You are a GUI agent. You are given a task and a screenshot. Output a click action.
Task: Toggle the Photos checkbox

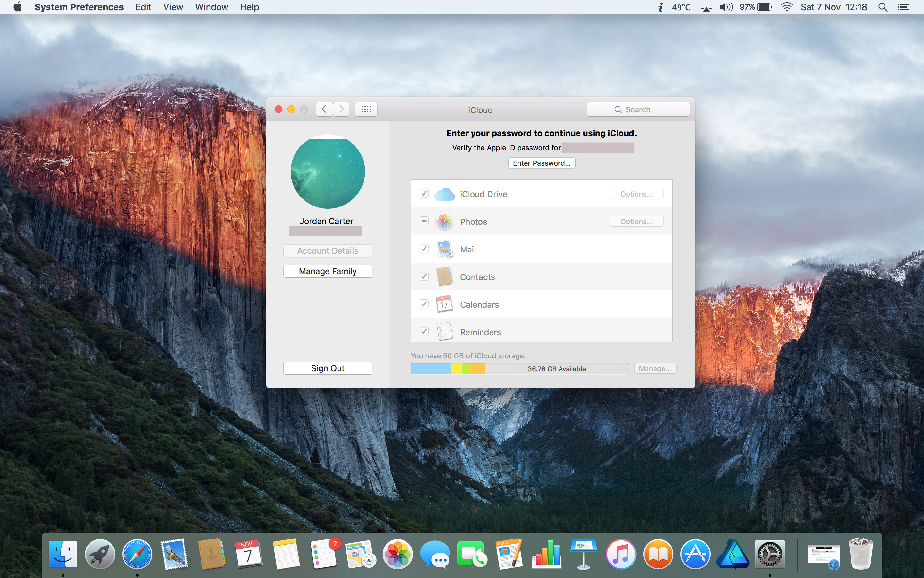(x=424, y=221)
